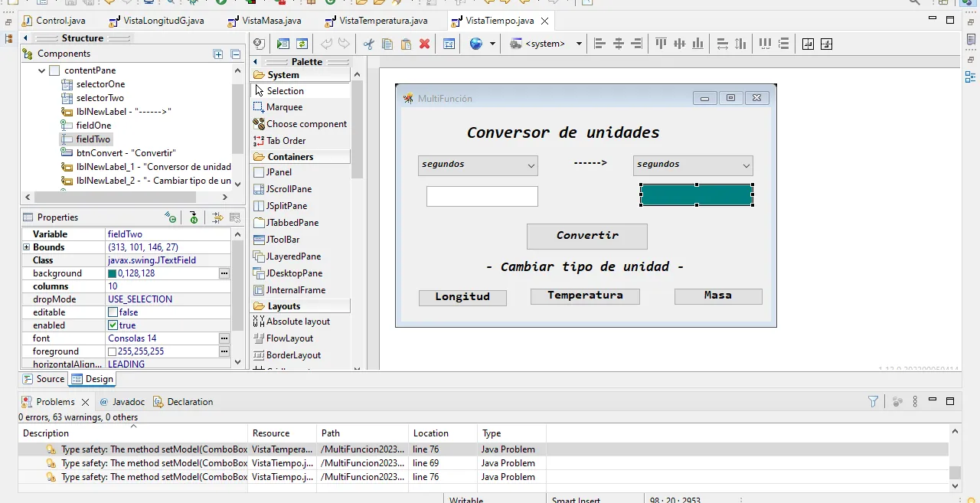
Task: Click the background teal color swatch
Action: (113, 273)
